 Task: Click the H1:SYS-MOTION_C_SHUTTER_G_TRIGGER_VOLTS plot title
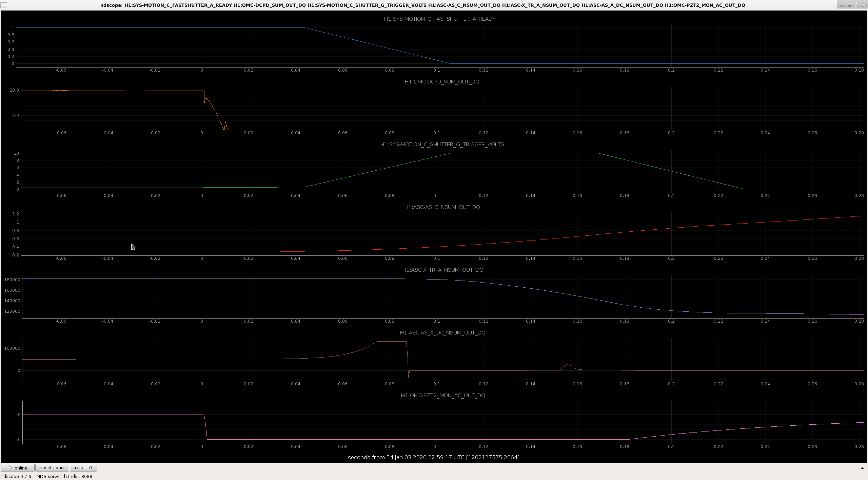(442, 145)
